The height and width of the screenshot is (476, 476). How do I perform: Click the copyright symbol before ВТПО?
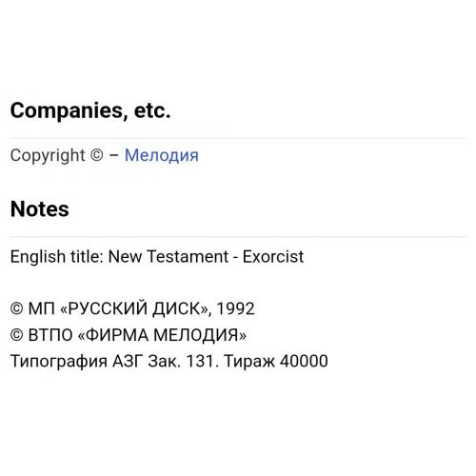pos(16,335)
